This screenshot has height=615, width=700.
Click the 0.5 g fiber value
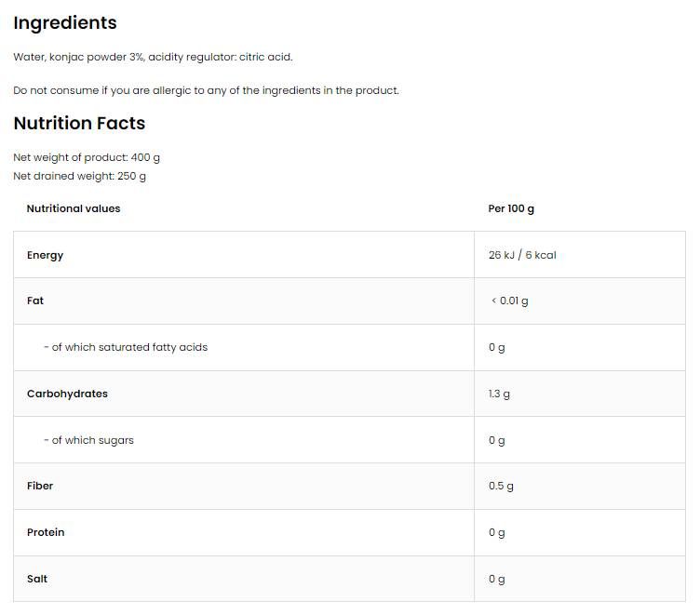(501, 486)
